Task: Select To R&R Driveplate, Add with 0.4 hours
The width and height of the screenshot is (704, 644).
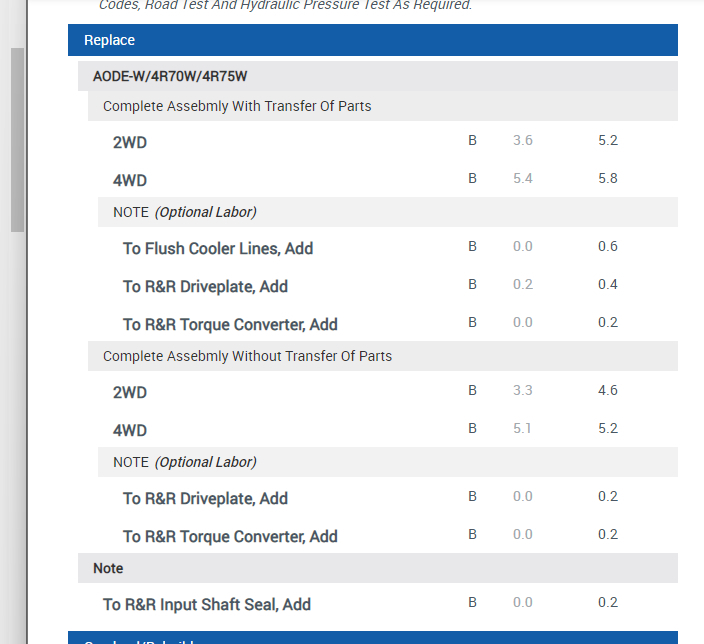Action: (x=205, y=286)
